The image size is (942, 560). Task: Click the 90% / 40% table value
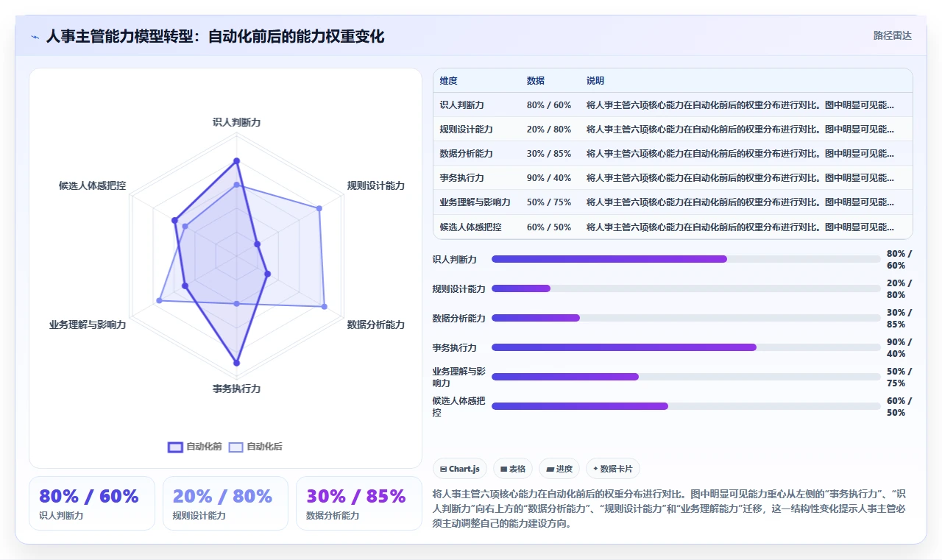click(549, 178)
